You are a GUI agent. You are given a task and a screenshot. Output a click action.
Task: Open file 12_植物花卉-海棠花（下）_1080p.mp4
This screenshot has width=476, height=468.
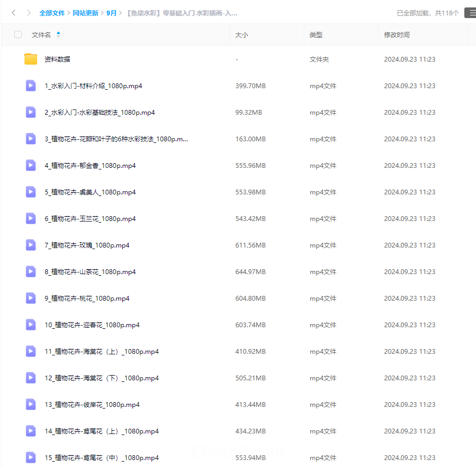pyautogui.click(x=101, y=378)
